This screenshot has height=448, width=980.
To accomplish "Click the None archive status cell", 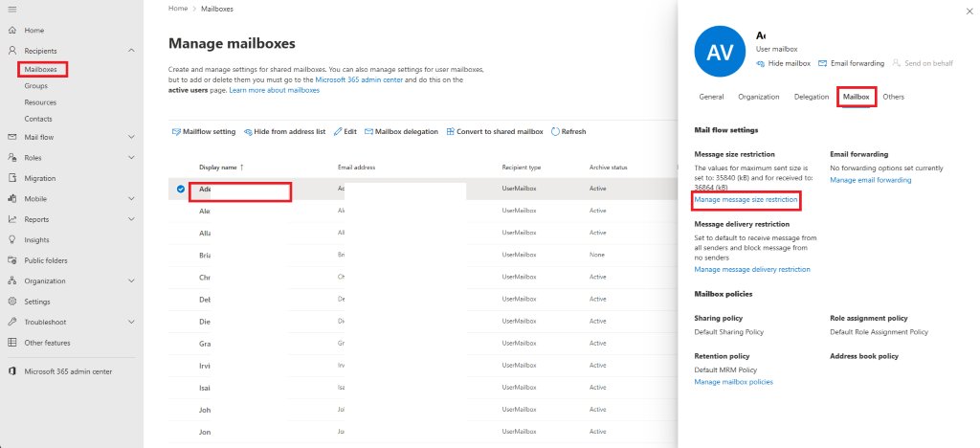I will point(596,255).
